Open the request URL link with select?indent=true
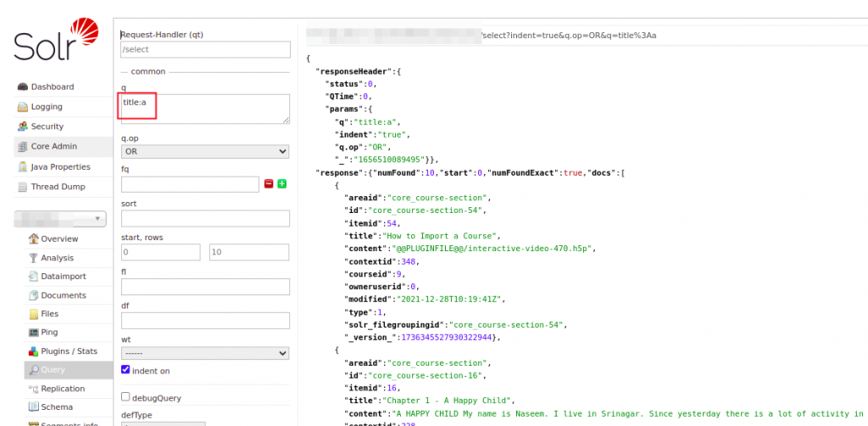 click(481, 36)
